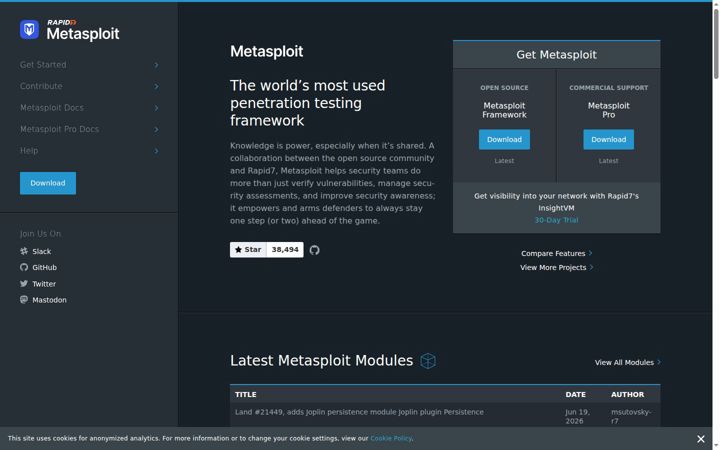Open Get Started menu item

[43, 65]
